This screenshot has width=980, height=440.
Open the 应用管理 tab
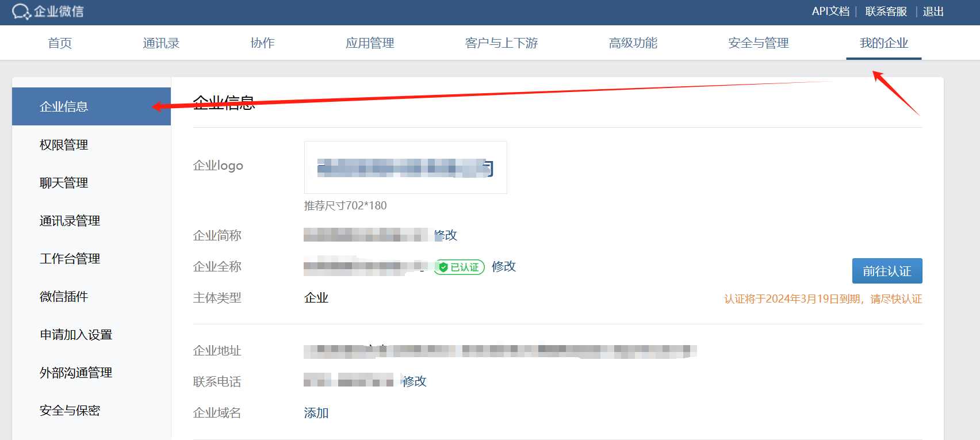pos(370,43)
